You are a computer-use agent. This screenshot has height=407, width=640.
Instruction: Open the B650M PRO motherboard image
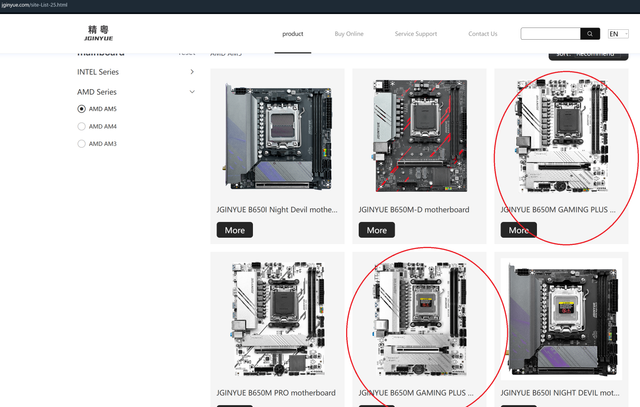(279, 318)
